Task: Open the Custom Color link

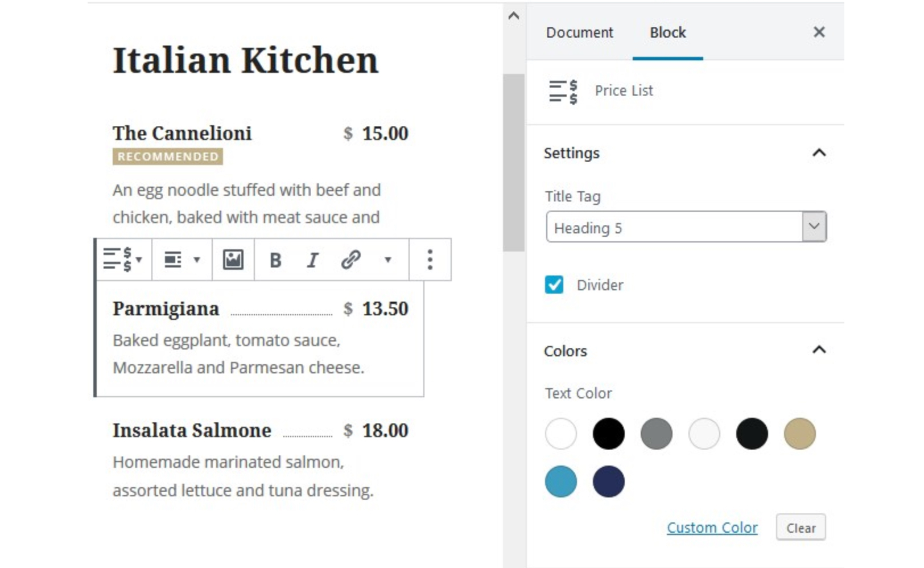Action: pos(712,528)
